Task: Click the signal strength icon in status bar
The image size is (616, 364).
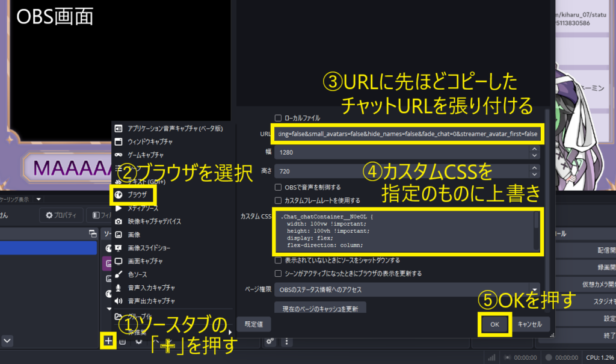Action: (x=491, y=357)
